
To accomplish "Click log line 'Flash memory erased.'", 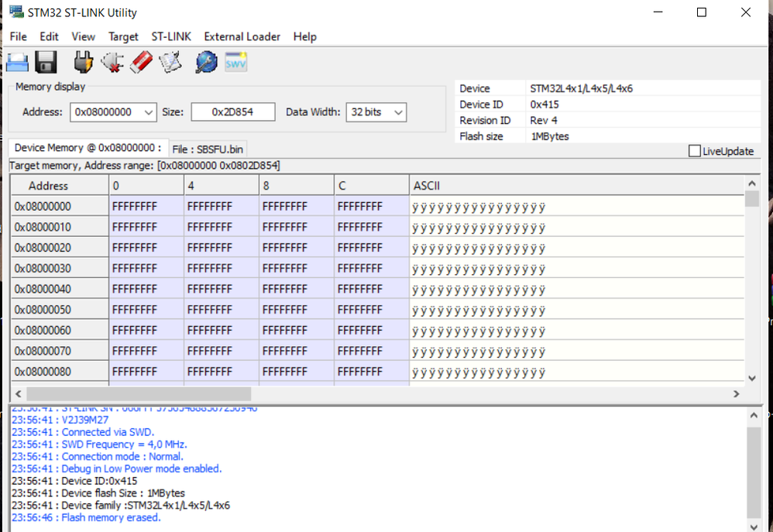I will pyautogui.click(x=86, y=518).
